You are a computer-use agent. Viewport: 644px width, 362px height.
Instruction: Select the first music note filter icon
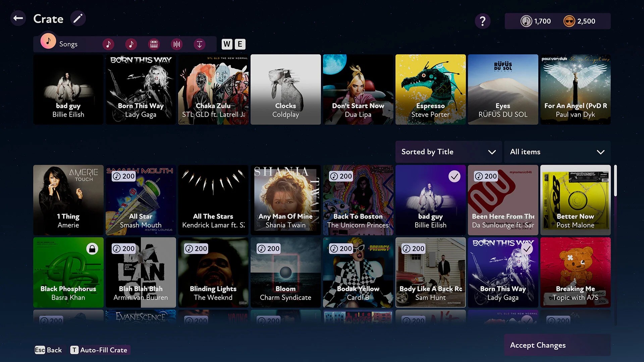click(108, 44)
